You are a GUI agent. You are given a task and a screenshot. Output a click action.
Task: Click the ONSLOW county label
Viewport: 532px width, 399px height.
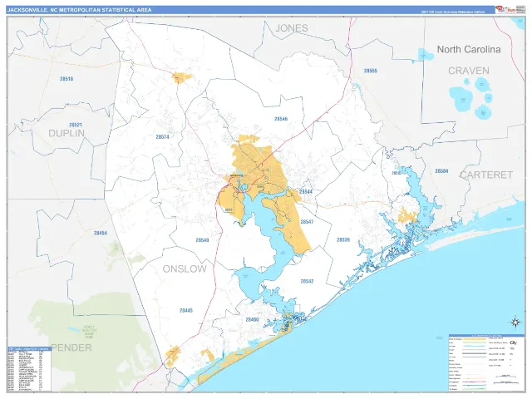[x=185, y=269]
